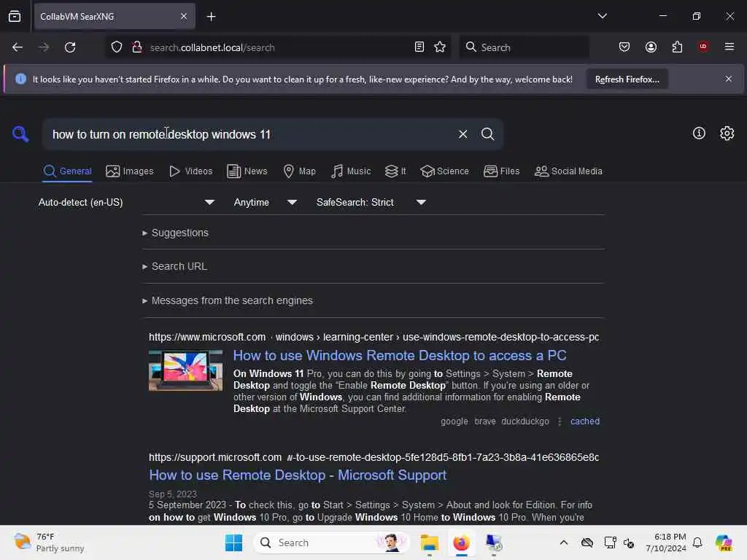The height and width of the screenshot is (560, 747).
Task: Open Firefox account icon
Action: 651,47
